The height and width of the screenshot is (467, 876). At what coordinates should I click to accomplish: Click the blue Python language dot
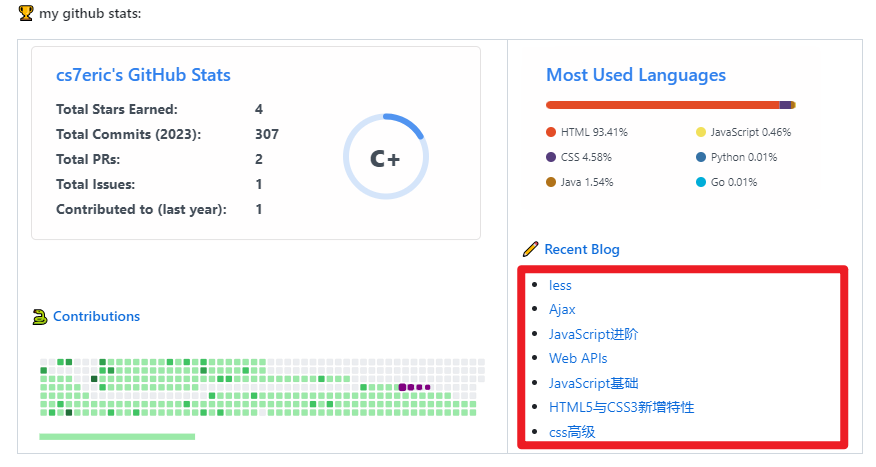701,157
